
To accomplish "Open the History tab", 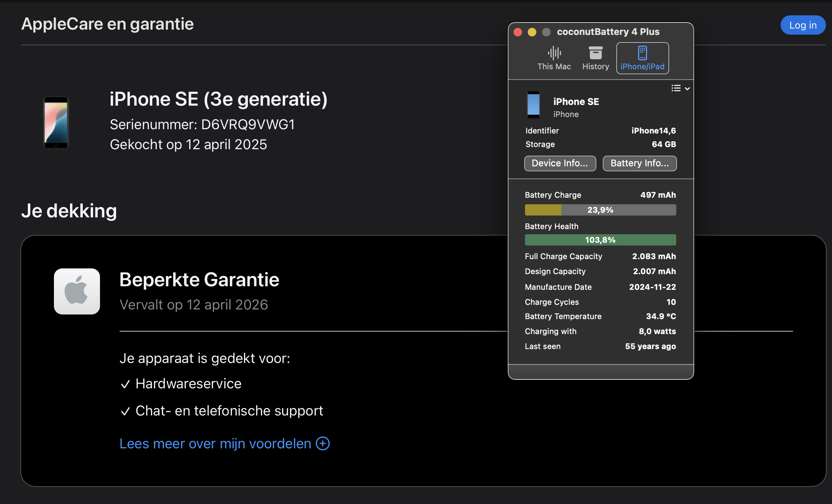I will point(596,58).
